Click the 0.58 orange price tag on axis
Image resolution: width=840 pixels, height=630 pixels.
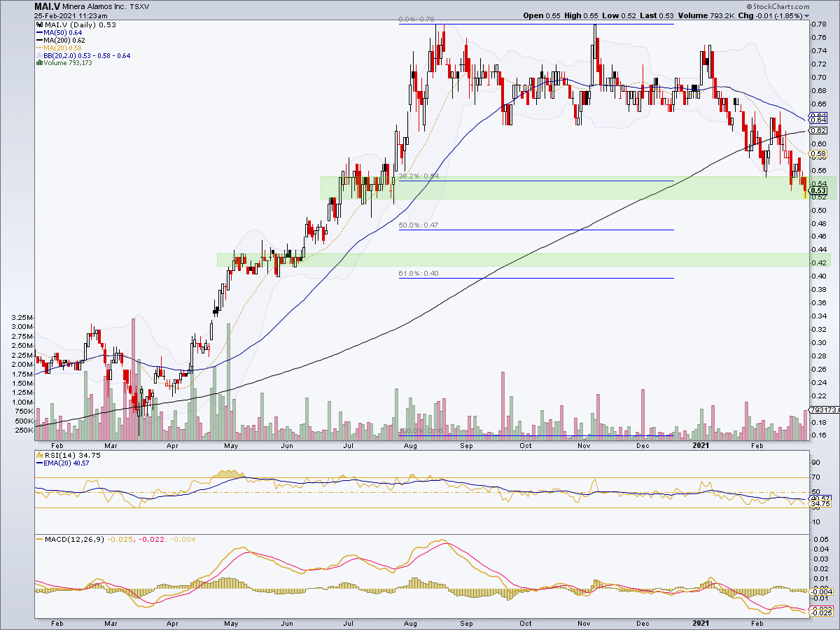819,153
